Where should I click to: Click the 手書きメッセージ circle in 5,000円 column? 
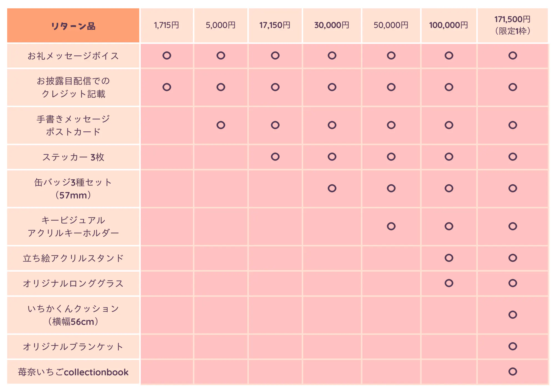tap(221, 125)
